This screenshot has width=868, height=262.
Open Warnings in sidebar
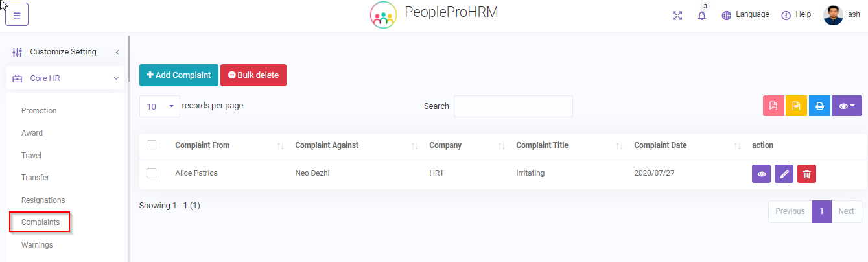[x=37, y=245]
